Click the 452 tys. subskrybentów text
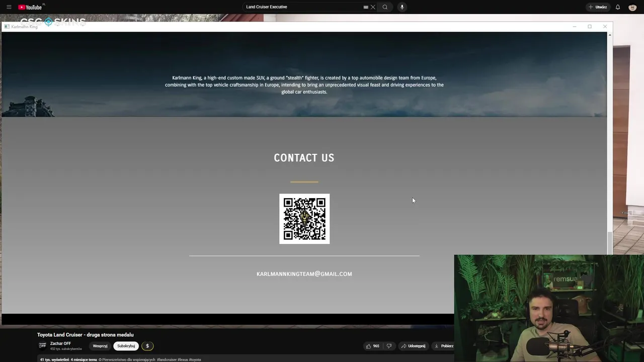Viewport: 644px width, 362px height. coord(66,349)
